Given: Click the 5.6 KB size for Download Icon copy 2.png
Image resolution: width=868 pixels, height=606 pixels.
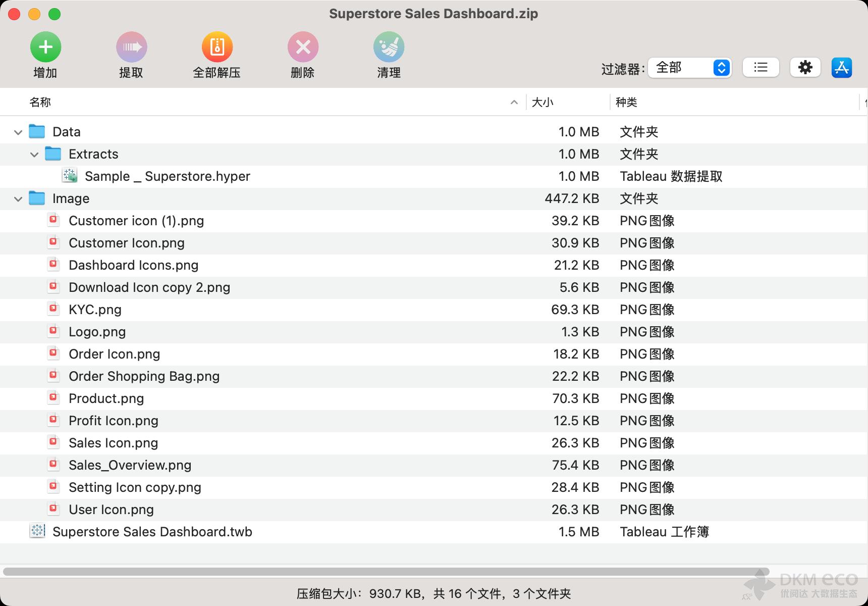Looking at the screenshot, I should click(579, 287).
